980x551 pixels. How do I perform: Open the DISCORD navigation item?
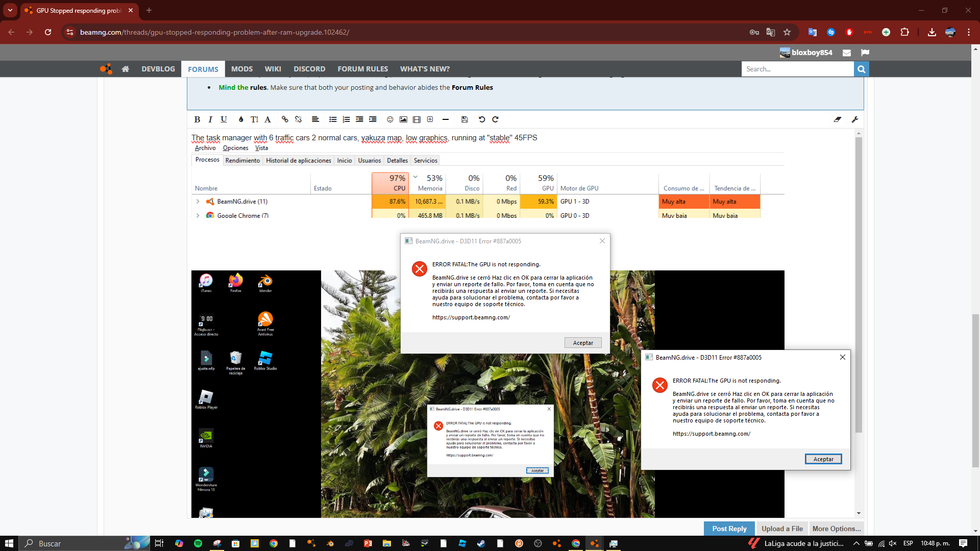pyautogui.click(x=309, y=69)
